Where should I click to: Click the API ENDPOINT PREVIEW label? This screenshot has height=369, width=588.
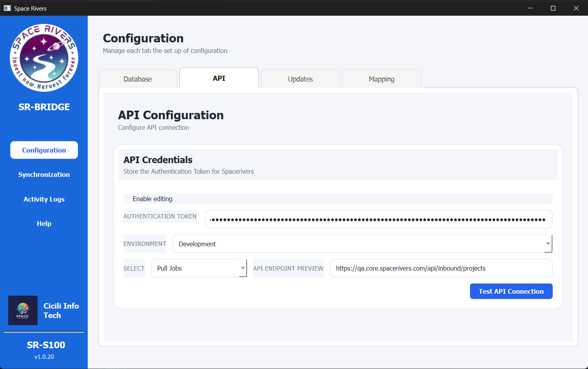click(288, 268)
